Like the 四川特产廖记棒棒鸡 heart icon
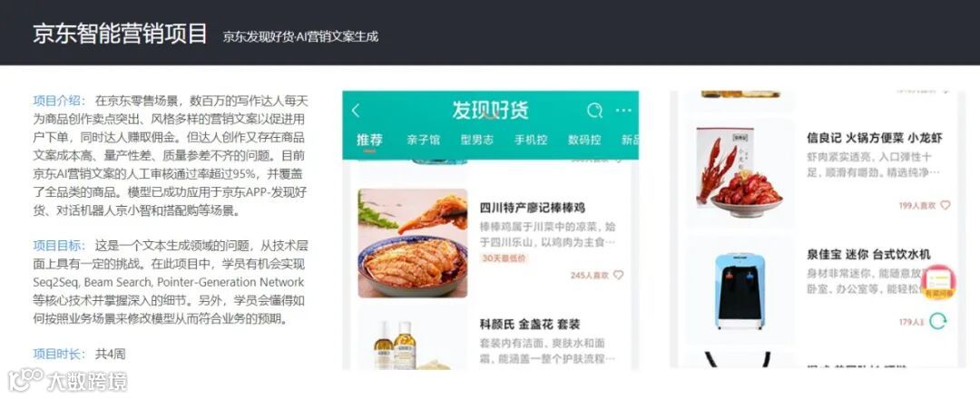The height and width of the screenshot is (399, 980). 618,275
